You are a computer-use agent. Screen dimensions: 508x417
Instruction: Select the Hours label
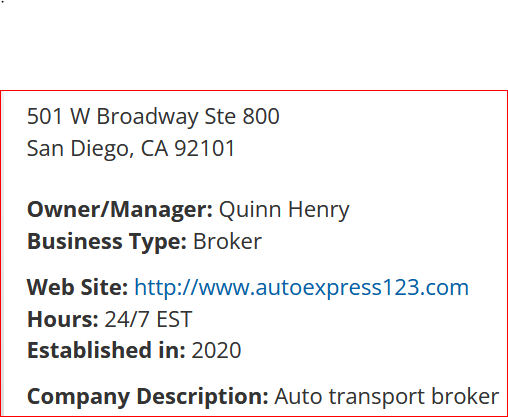click(x=63, y=319)
